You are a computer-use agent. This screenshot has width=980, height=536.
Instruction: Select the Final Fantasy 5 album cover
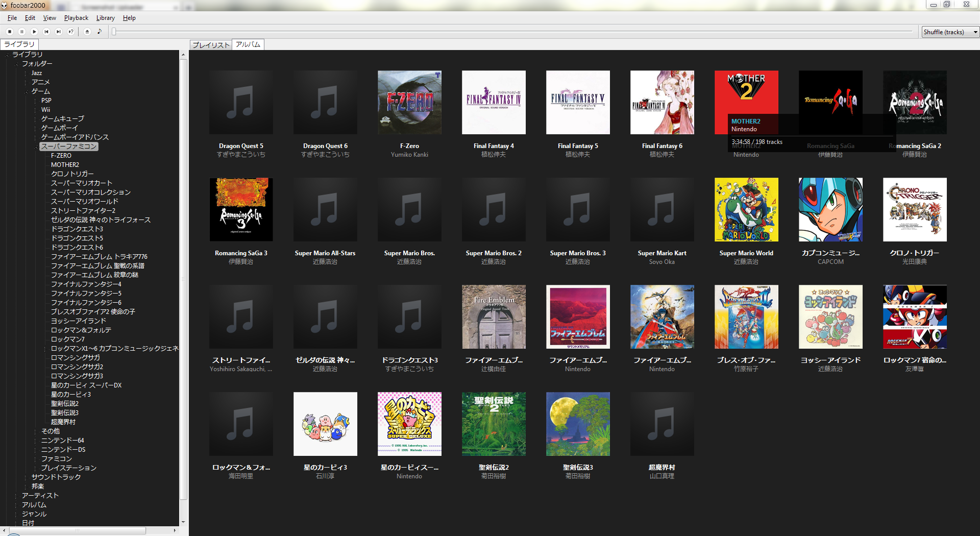[578, 103]
